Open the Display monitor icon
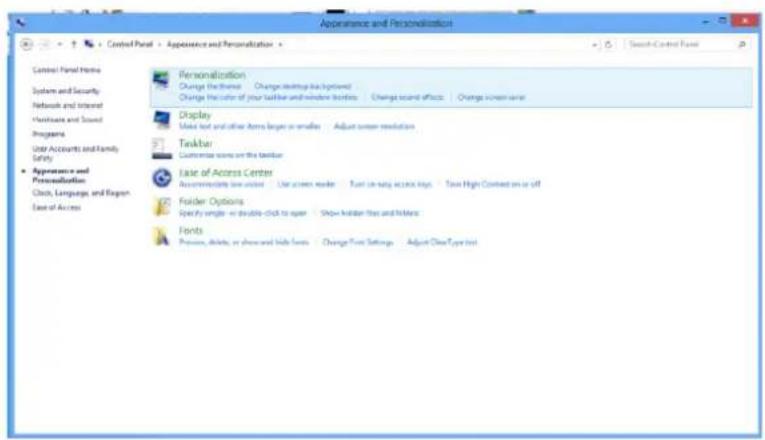Image resolution: width=765 pixels, height=440 pixels. pos(161,120)
